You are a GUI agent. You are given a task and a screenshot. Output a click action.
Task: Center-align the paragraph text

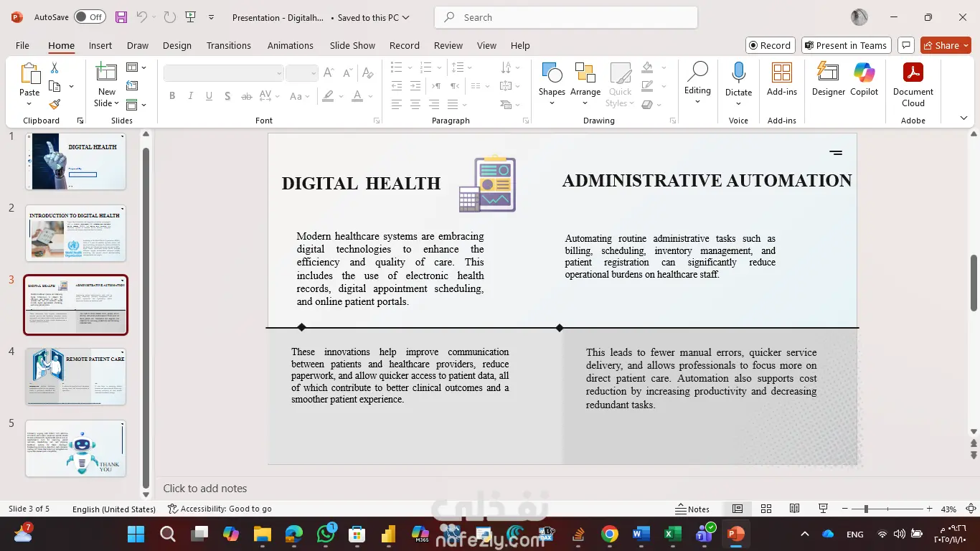415,105
